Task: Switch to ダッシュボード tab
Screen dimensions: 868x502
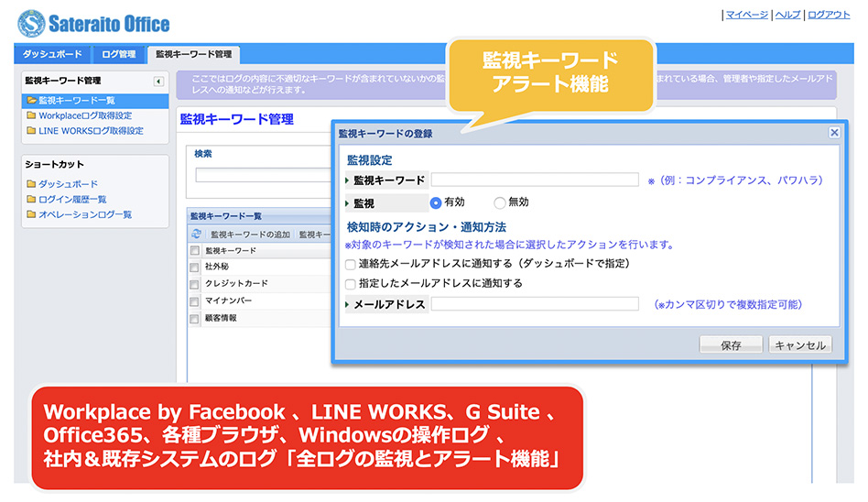Action: [52, 54]
